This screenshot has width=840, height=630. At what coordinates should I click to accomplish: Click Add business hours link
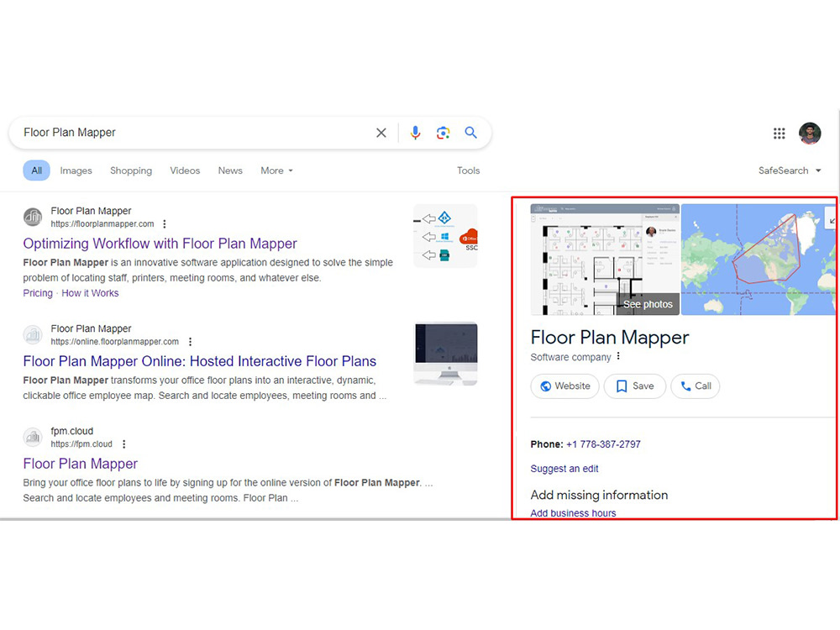tap(573, 512)
